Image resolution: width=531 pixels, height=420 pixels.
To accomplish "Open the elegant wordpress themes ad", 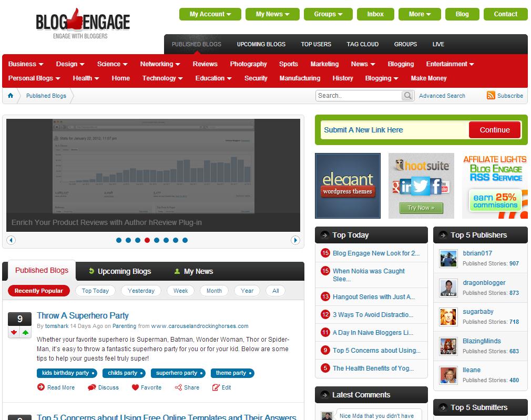I will point(348,186).
